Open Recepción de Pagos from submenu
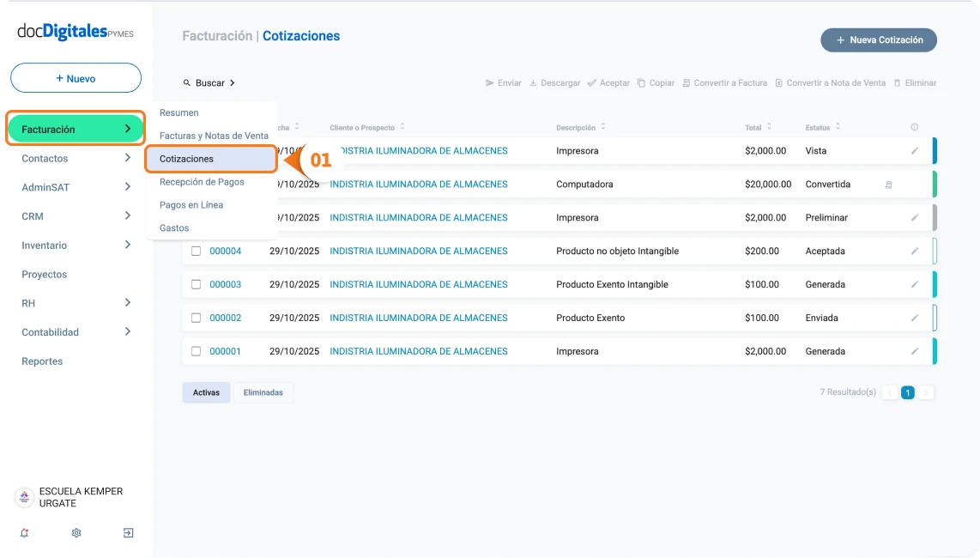980x558 pixels. 202,182
